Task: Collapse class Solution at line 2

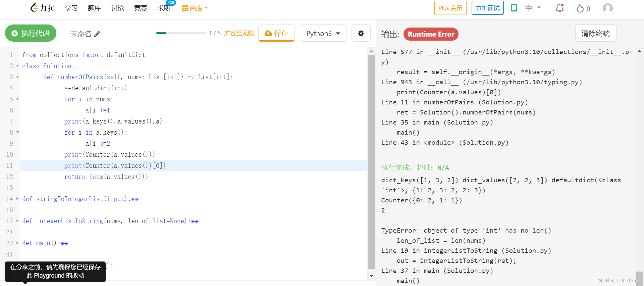Action: (x=17, y=66)
